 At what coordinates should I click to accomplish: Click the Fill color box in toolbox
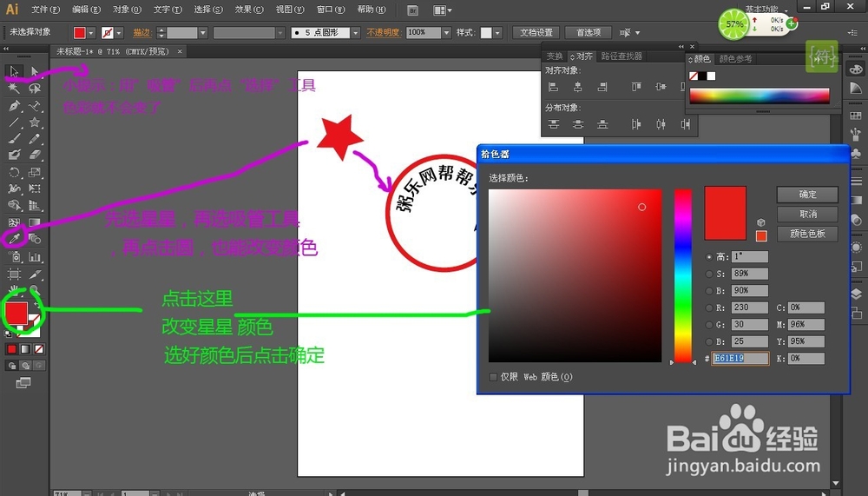[x=16, y=313]
